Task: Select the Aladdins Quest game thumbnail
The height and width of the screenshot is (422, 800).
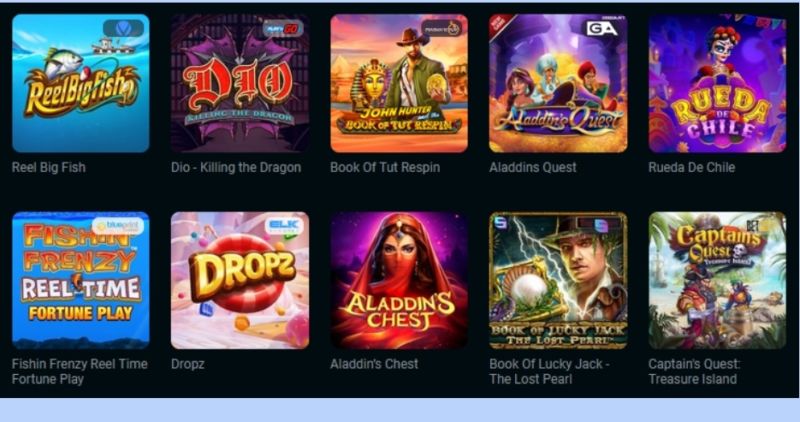Action: click(x=558, y=83)
